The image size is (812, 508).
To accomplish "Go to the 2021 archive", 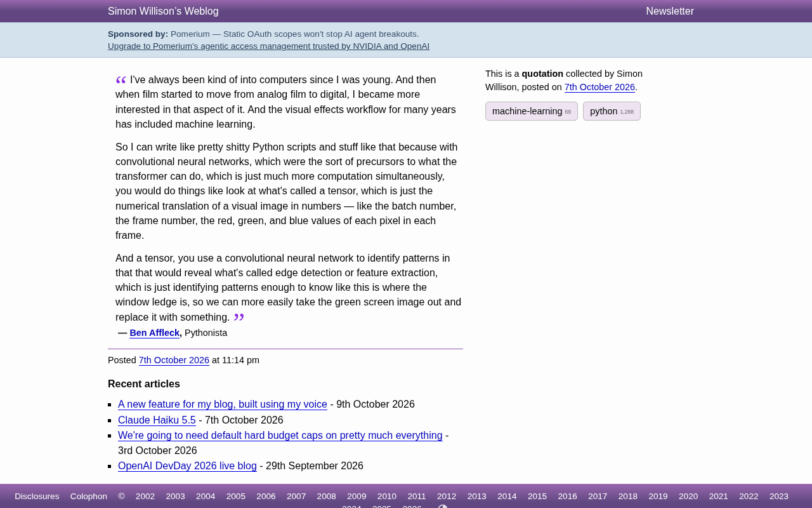I will (x=719, y=496).
